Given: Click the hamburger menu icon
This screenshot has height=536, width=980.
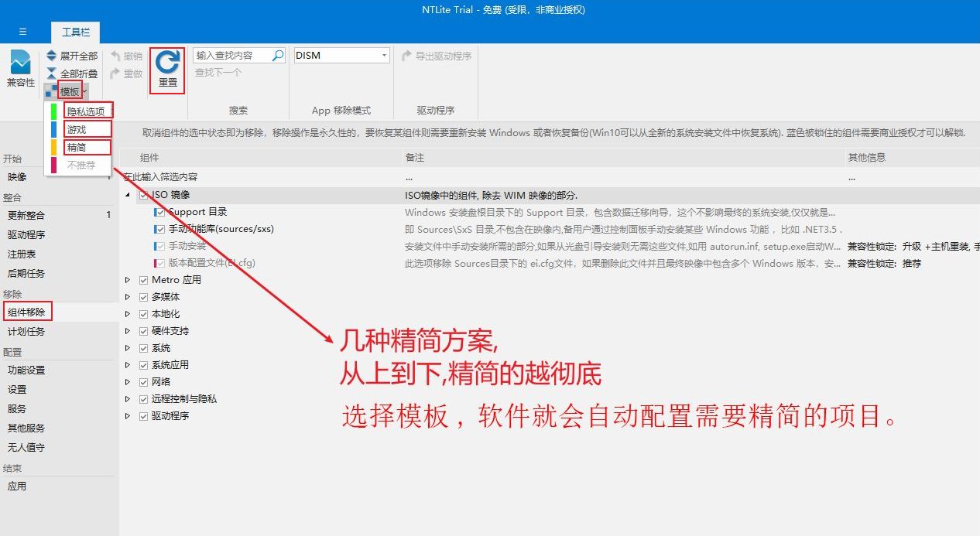Looking at the screenshot, I should [x=22, y=32].
